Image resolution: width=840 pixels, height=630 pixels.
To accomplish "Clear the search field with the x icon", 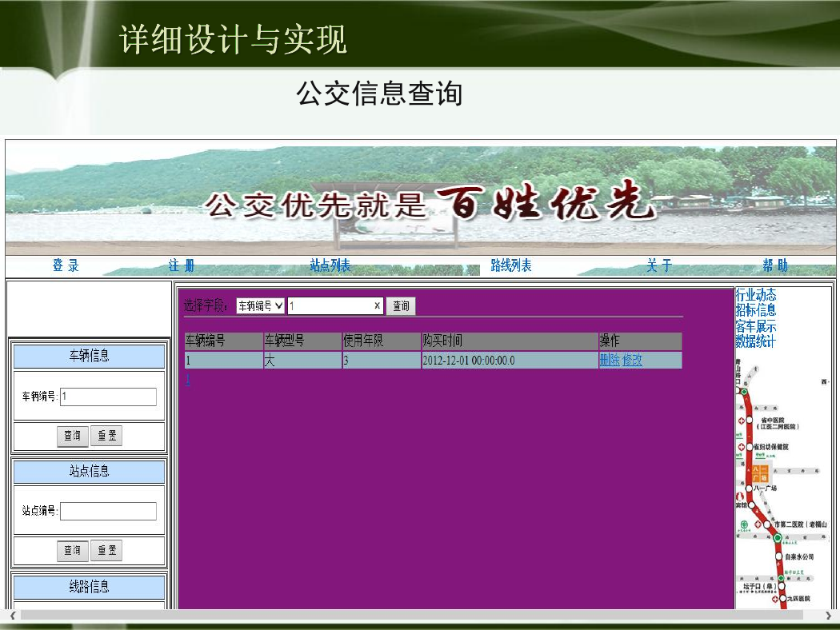I will [x=377, y=305].
